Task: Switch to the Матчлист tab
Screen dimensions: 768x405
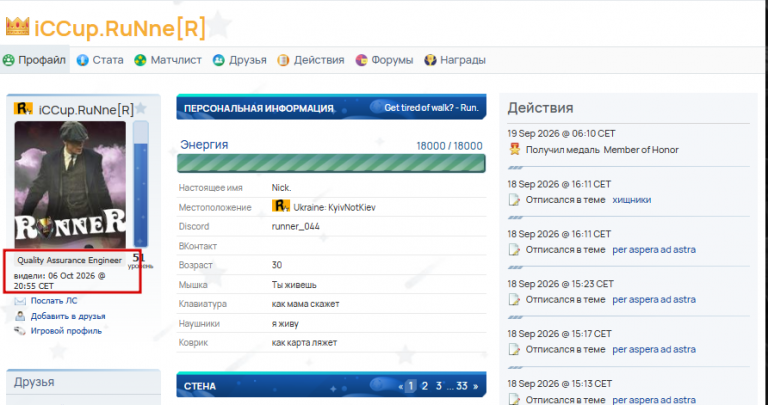Action: [168, 60]
